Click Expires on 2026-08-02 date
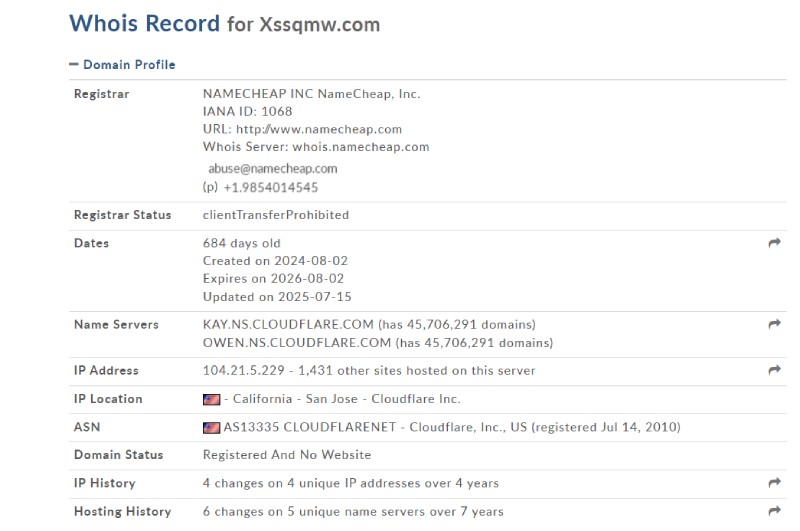The width and height of the screenshot is (800, 531). pyautogui.click(x=273, y=279)
